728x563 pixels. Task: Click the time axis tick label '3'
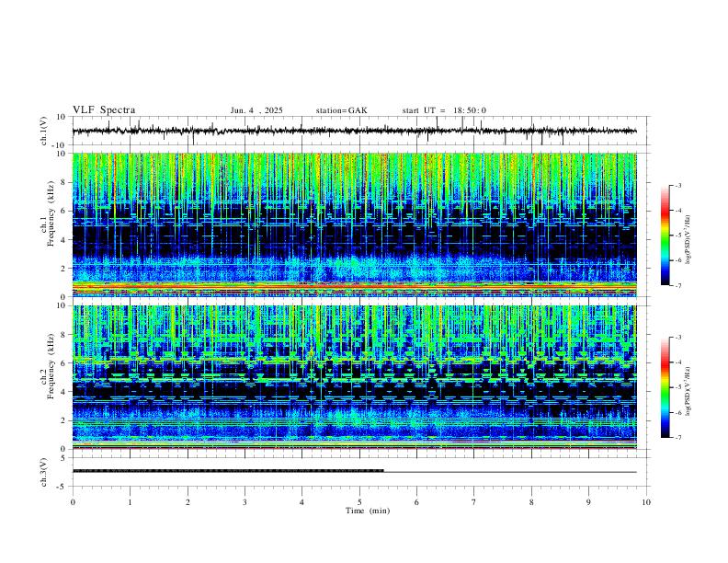245,502
